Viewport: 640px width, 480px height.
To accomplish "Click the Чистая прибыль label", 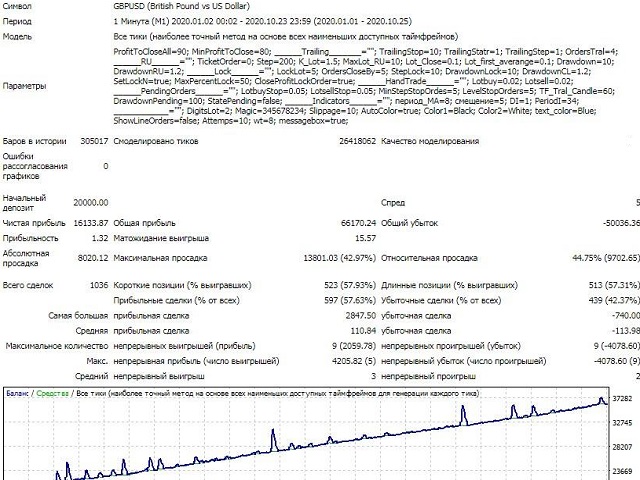I will tap(34, 223).
